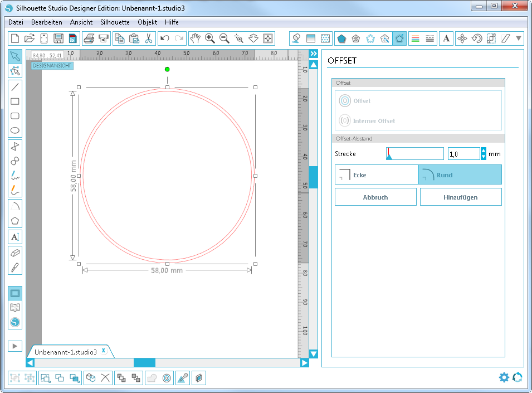The width and height of the screenshot is (532, 393).
Task: Switch to Ecke corner mode
Action: tap(376, 174)
